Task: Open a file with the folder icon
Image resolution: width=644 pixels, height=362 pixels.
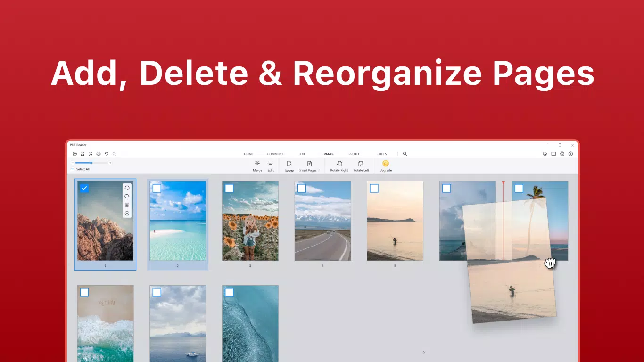Action: click(74, 154)
